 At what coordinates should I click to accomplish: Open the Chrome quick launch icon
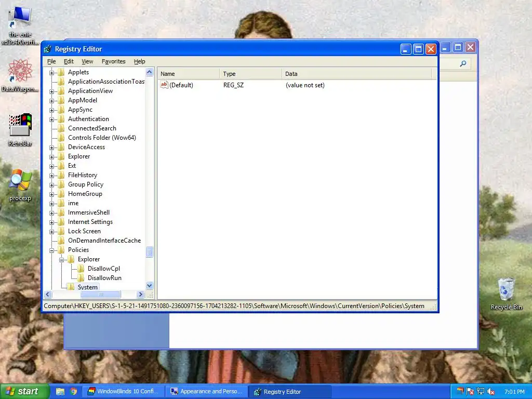[x=74, y=392]
